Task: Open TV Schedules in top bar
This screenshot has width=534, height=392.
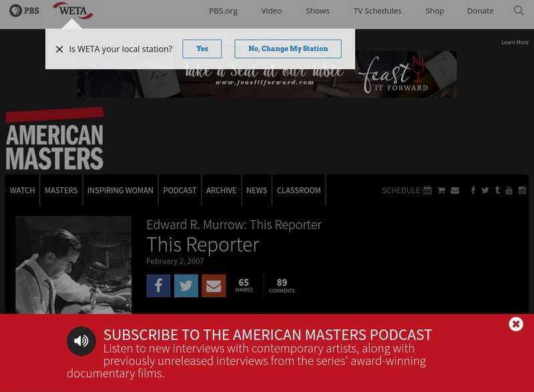Action: pos(377,11)
